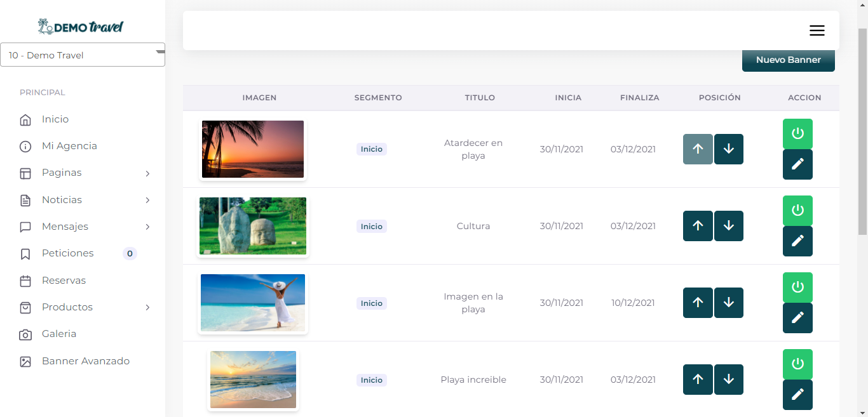Move Atardecer en playa banner down
The width and height of the screenshot is (868, 417).
coord(729,149)
